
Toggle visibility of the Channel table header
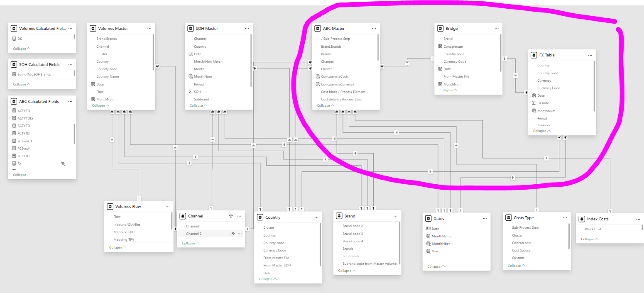[231, 216]
